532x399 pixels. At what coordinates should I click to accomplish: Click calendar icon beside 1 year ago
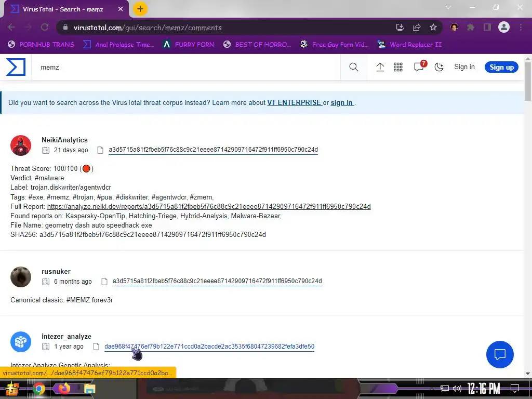pos(46,347)
